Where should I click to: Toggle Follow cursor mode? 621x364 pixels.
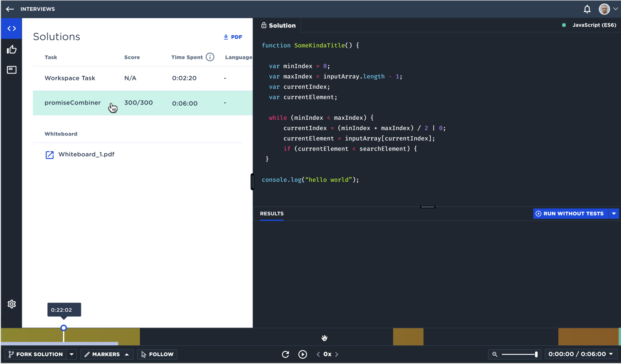pos(157,354)
